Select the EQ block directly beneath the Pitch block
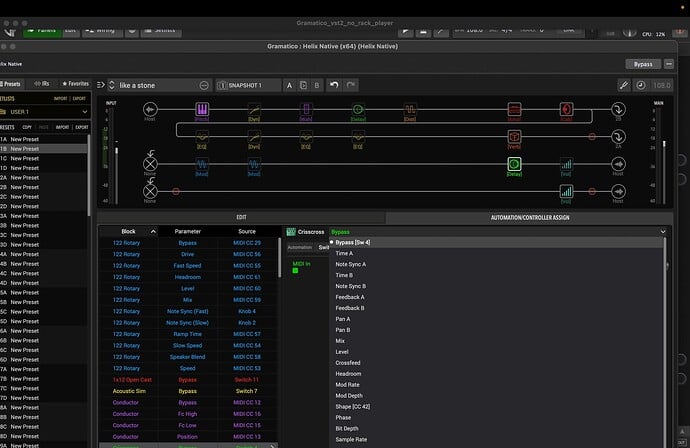Viewport: 690px width, 448px height. pyautogui.click(x=202, y=136)
